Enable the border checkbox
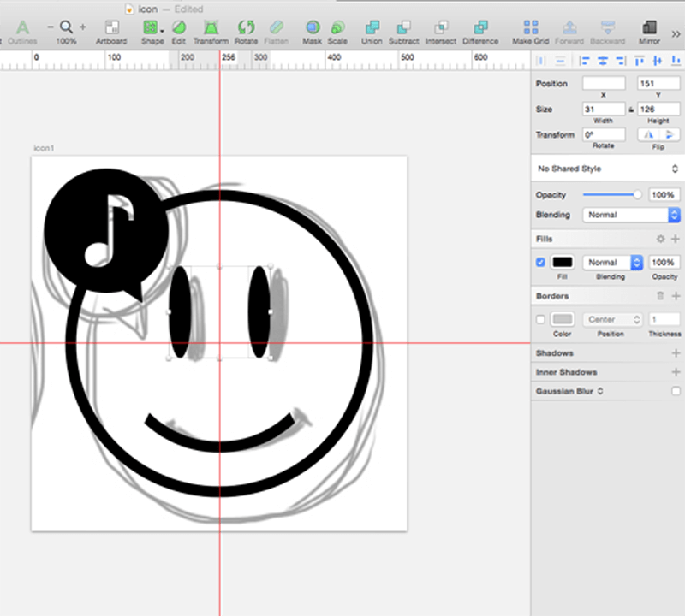The height and width of the screenshot is (616, 685). tap(540, 319)
